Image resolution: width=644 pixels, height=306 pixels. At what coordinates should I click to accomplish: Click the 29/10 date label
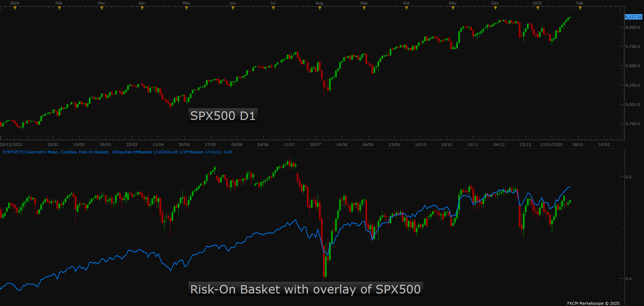coord(446,145)
